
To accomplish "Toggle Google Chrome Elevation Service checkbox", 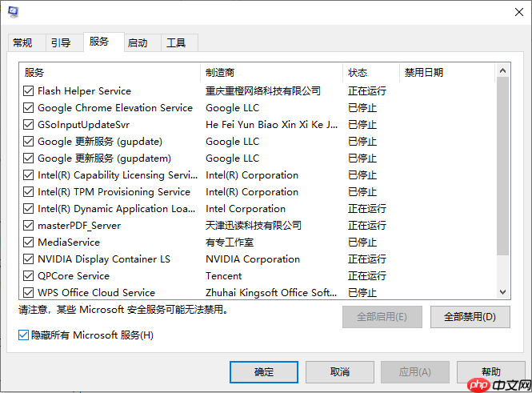I will click(29, 108).
